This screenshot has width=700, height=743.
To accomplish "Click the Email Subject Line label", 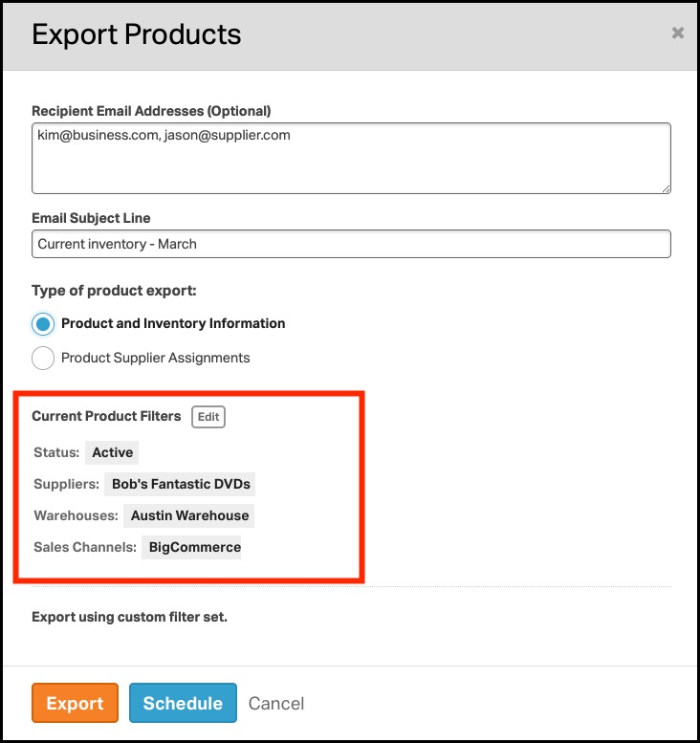I will tap(91, 218).
